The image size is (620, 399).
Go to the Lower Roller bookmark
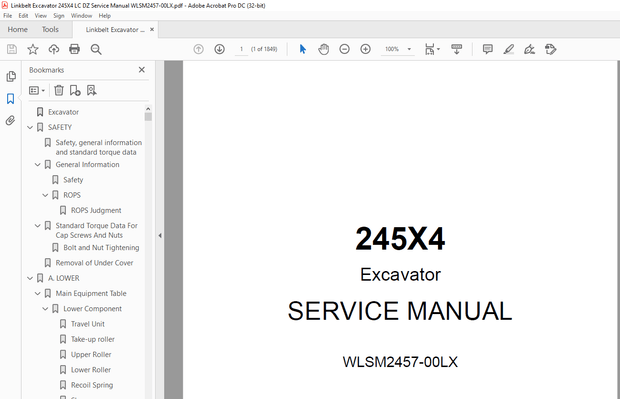[91, 370]
